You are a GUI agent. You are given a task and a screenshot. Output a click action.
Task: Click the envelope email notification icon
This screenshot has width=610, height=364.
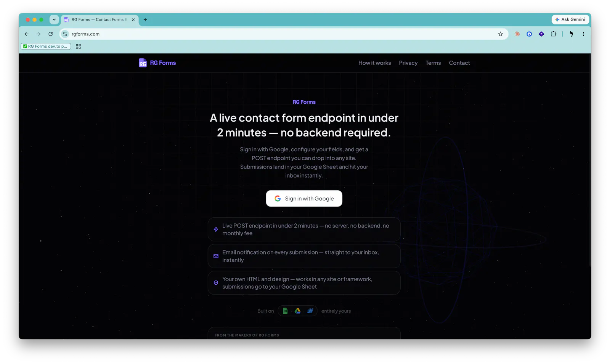(x=216, y=256)
